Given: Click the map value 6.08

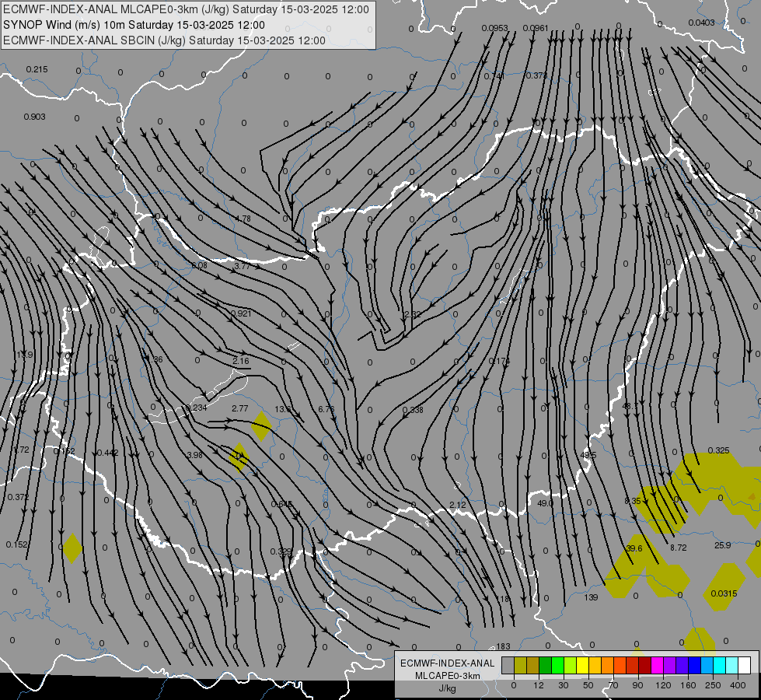Looking at the screenshot, I should pyautogui.click(x=199, y=265).
